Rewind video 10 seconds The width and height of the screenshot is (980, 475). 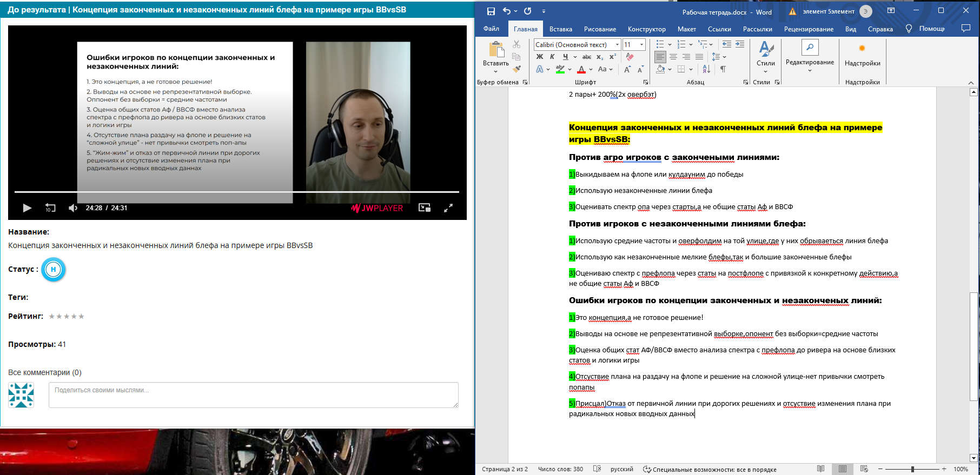click(50, 208)
